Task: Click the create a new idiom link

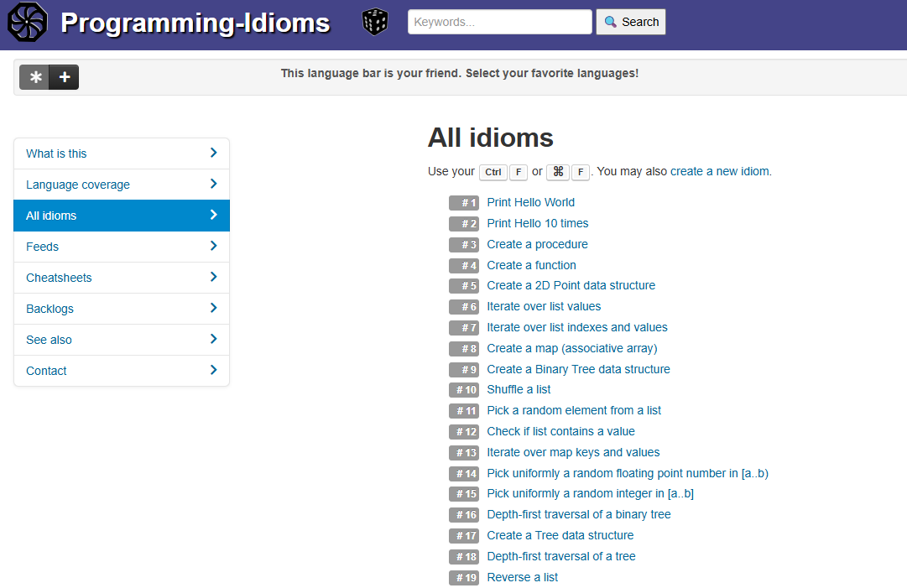Action: tap(720, 171)
